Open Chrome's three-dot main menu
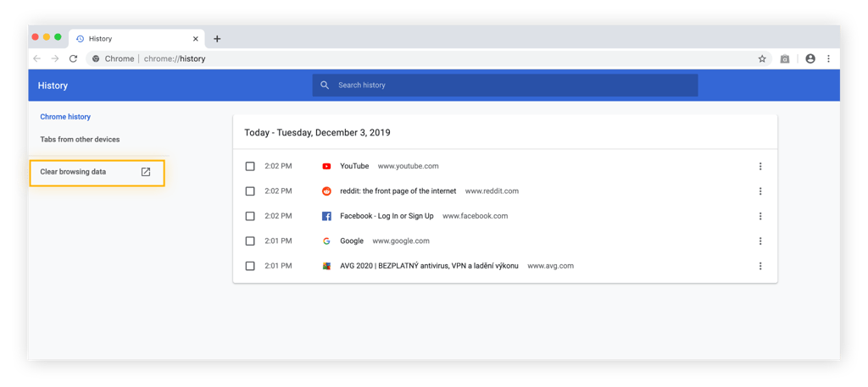Viewport: 868px width, 387px height. [x=828, y=58]
